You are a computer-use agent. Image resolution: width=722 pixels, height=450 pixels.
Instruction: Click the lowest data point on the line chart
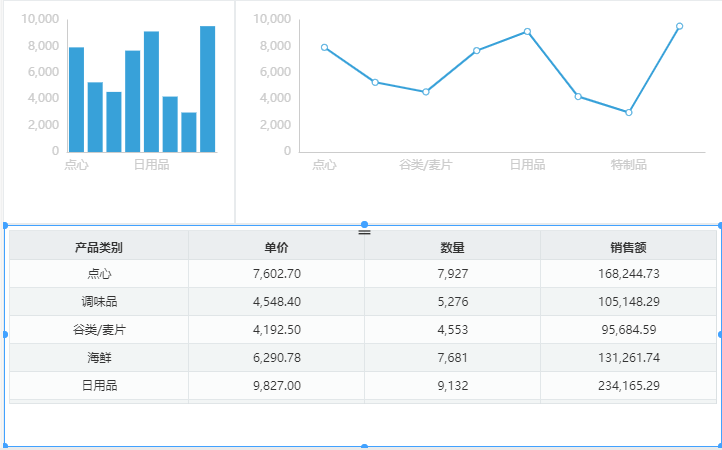[629, 112]
